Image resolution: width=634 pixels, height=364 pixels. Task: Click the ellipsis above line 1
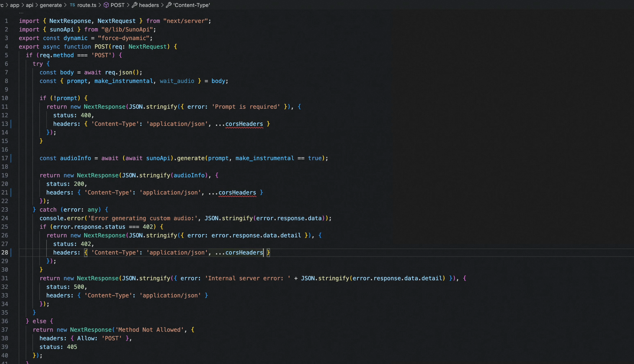coord(21,13)
